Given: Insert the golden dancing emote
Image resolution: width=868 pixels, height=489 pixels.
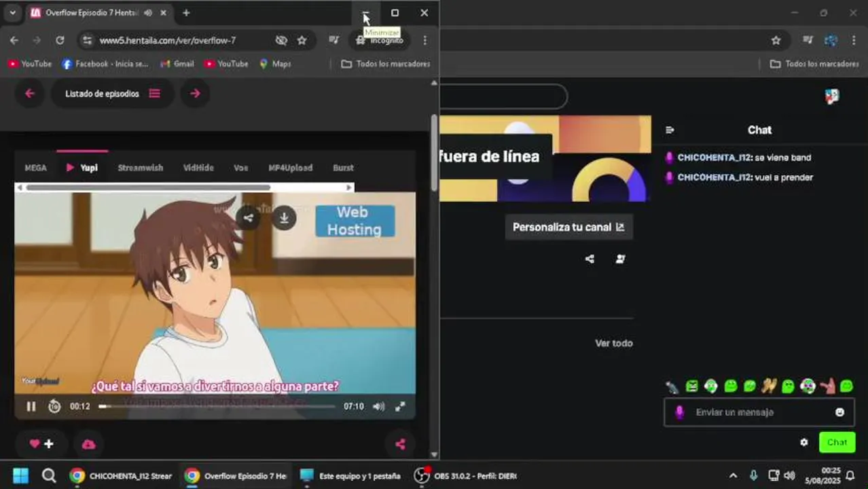Looking at the screenshot, I should point(769,386).
